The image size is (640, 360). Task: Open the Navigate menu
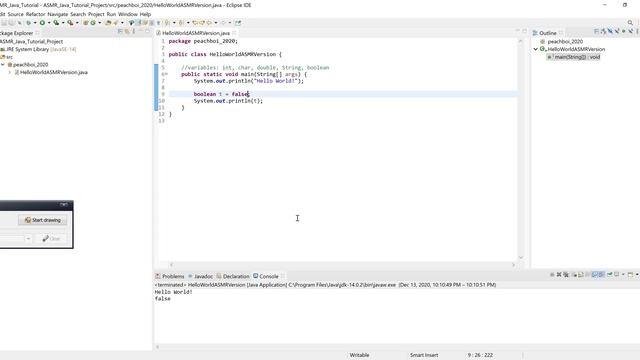pos(58,14)
